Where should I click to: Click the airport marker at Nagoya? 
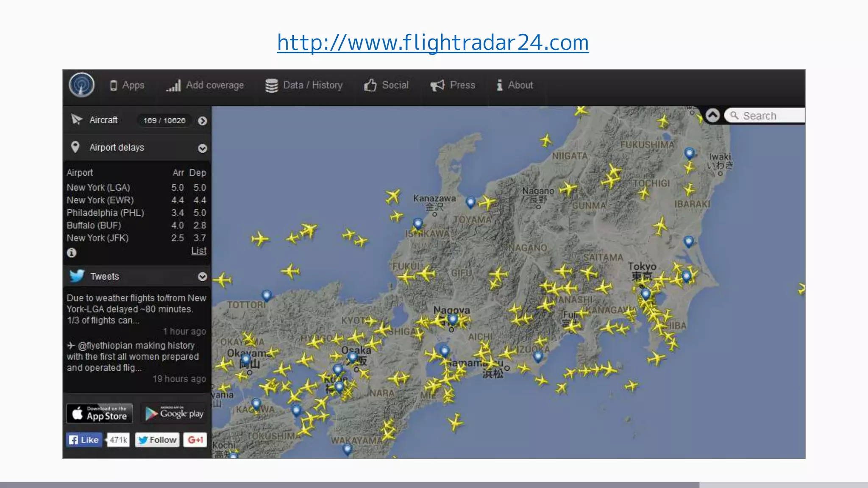click(x=453, y=319)
